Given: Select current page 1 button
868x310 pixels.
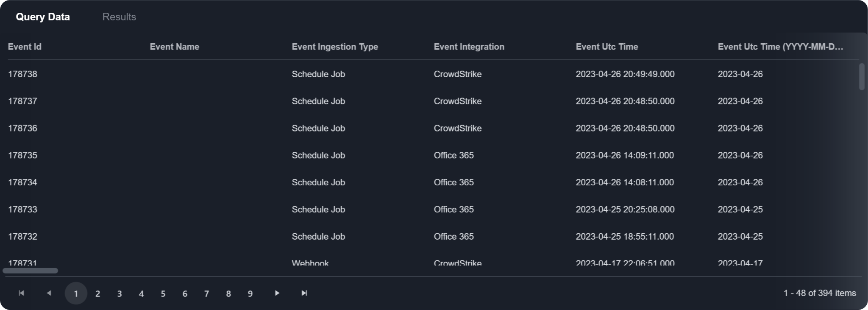Looking at the screenshot, I should 76,293.
